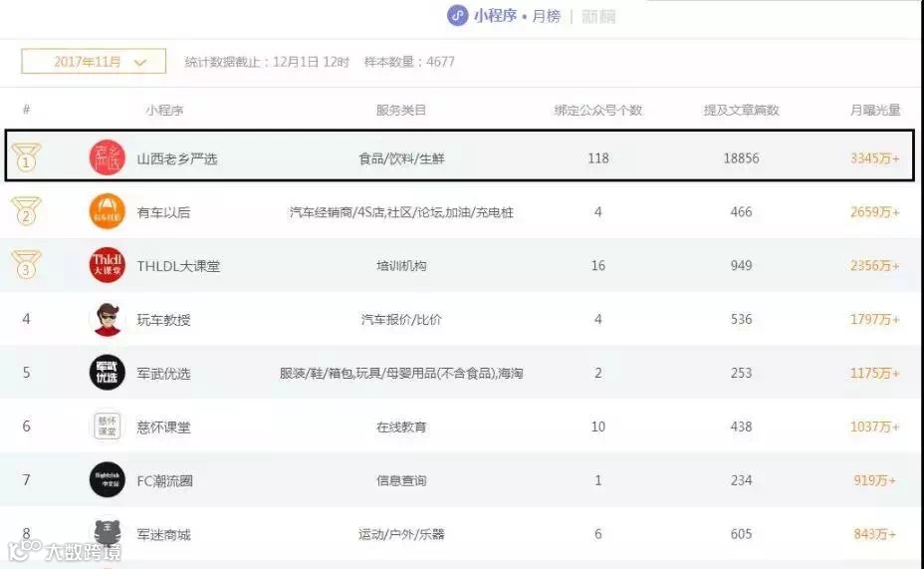Click the 汽车报价/比价 category cell
The height and width of the screenshot is (569, 924).
[x=401, y=320]
